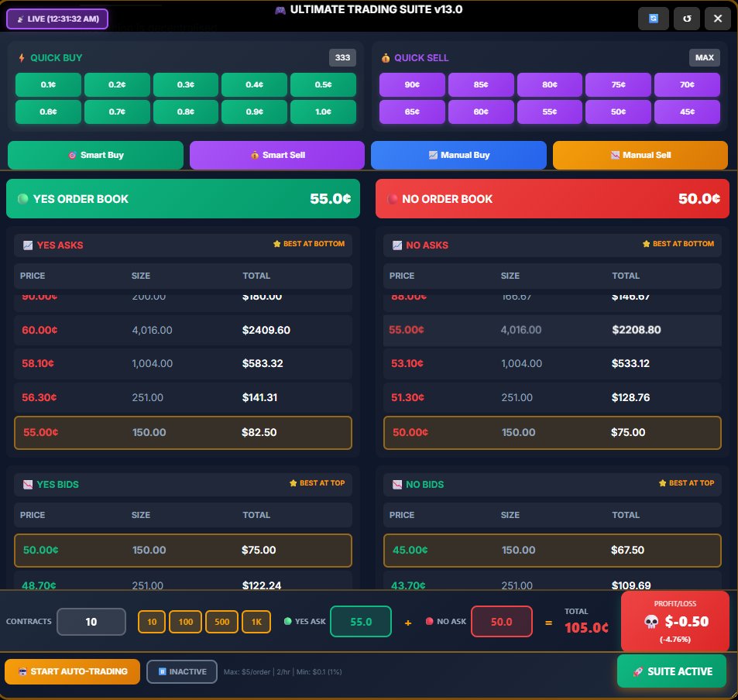Quick buy at 1.0¢

point(324,112)
